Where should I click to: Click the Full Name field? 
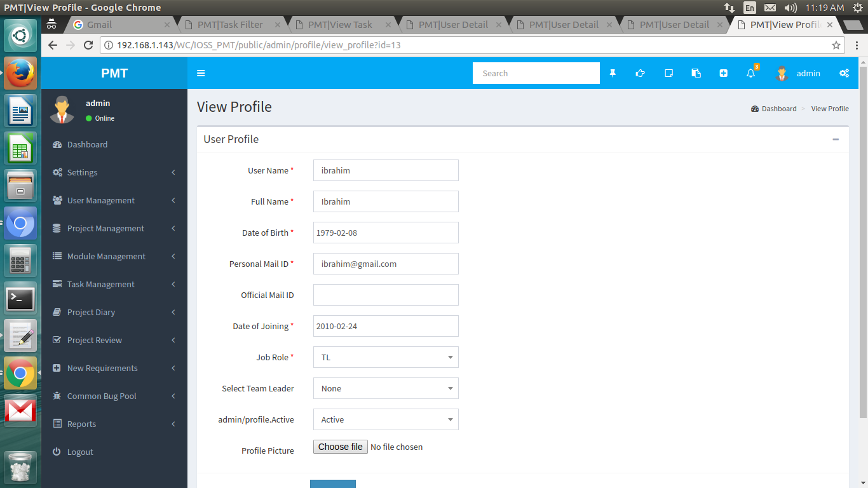[x=386, y=201]
